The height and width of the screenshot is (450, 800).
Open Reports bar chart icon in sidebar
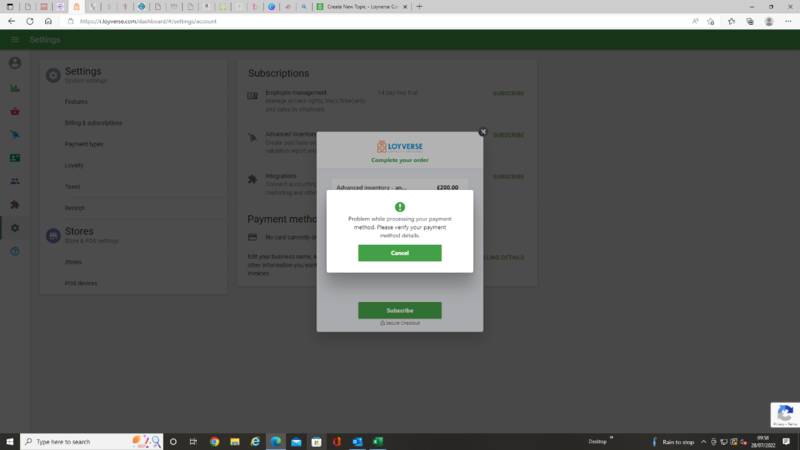point(15,88)
